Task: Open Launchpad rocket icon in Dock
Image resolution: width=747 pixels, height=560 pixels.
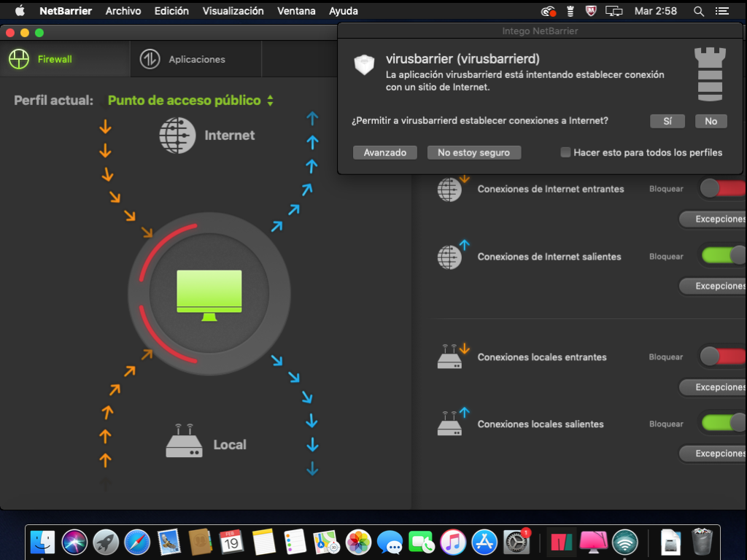Action: tap(106, 542)
